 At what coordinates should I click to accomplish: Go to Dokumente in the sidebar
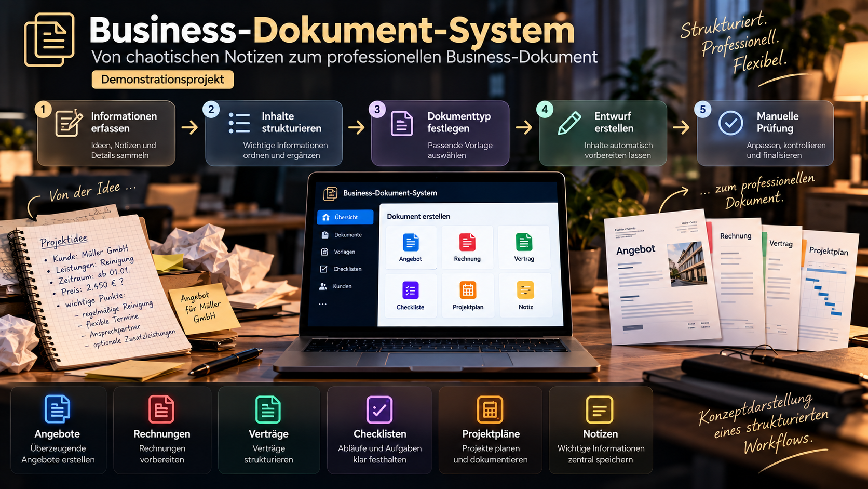(x=342, y=235)
